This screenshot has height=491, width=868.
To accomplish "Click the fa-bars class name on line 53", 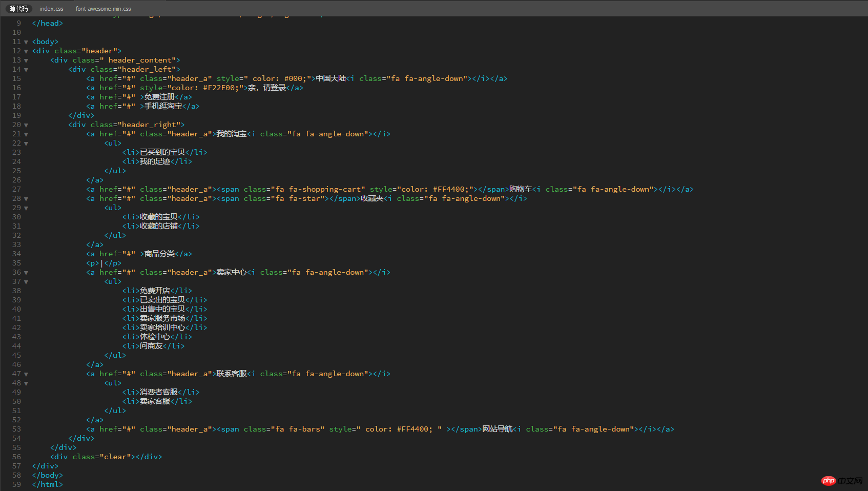I will pyautogui.click(x=305, y=429).
